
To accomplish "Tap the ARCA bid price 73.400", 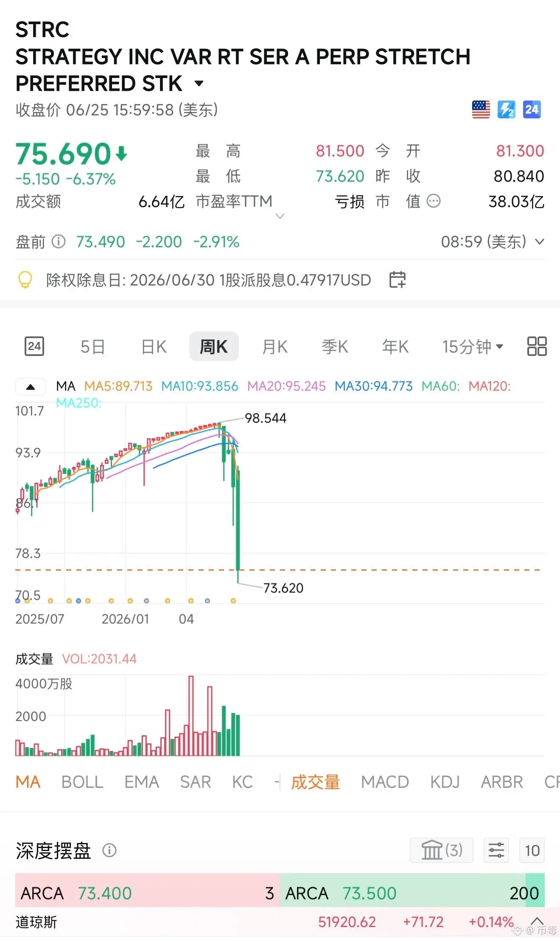I will [x=104, y=893].
